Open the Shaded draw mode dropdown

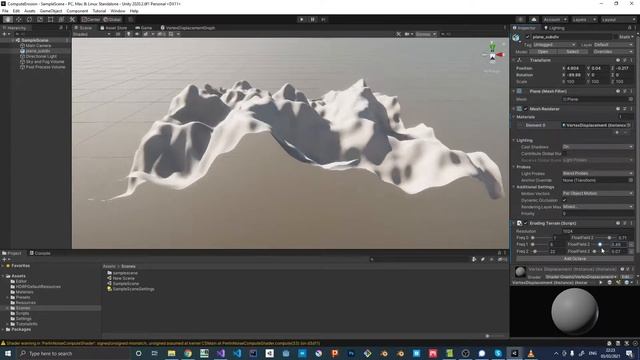pyautogui.click(x=92, y=34)
